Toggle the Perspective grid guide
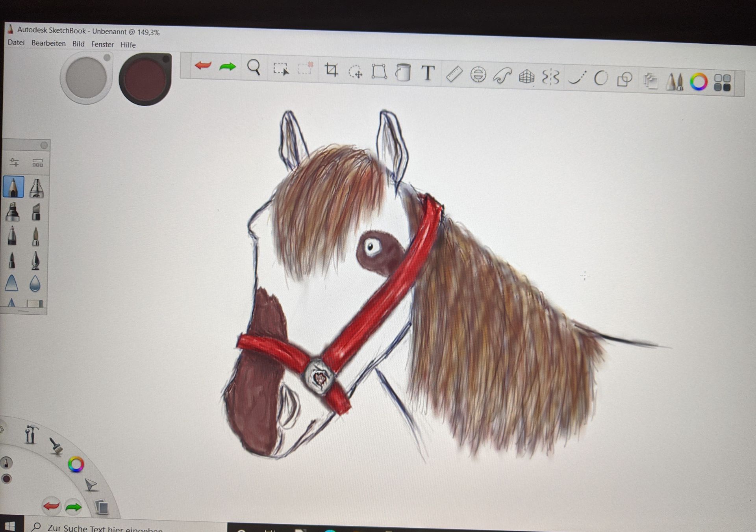 click(526, 76)
